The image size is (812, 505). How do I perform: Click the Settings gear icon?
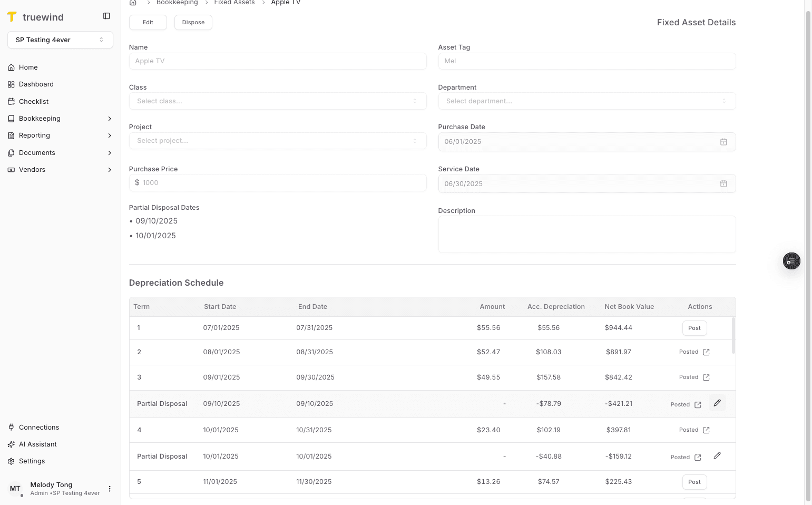[x=11, y=461]
